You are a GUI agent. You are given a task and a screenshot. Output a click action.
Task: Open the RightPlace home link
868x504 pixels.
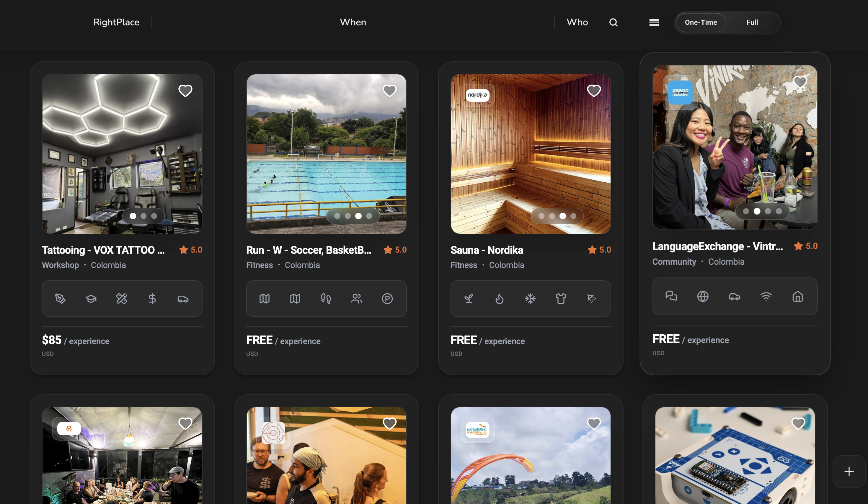[116, 22]
